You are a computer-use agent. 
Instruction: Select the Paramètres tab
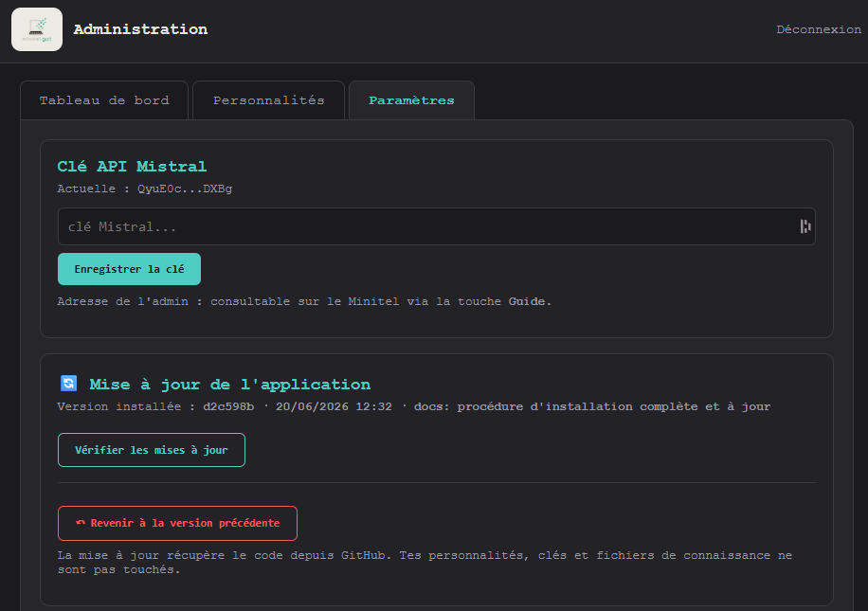411,100
